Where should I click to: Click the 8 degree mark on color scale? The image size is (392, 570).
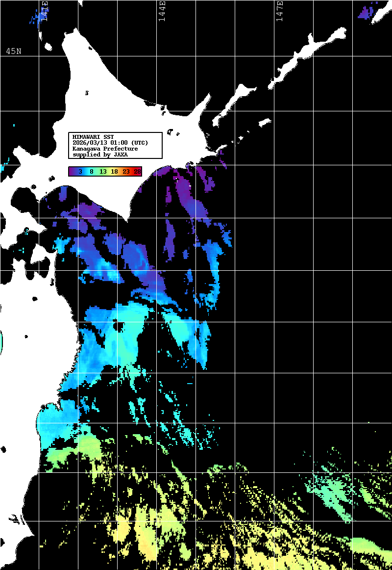91,172
